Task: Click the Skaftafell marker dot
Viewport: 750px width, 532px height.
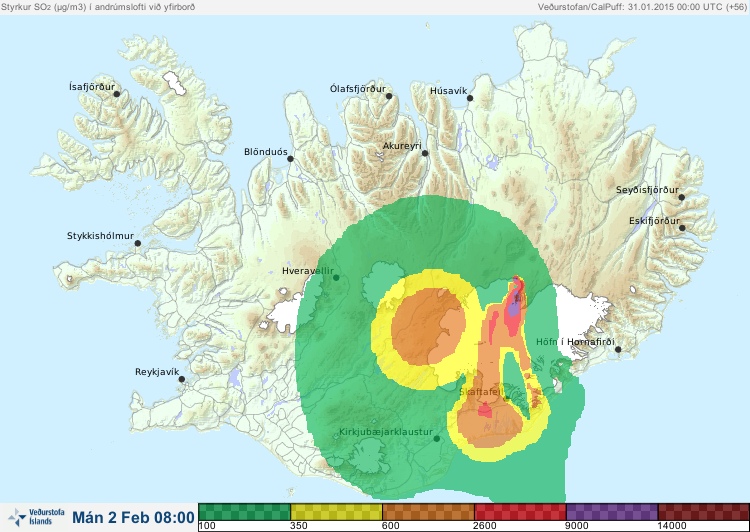Action: [507, 398]
